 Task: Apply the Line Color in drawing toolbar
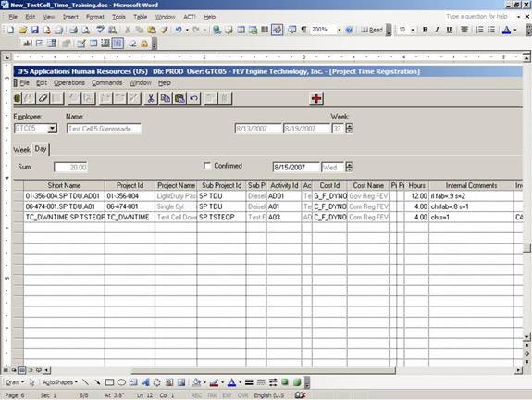214,382
